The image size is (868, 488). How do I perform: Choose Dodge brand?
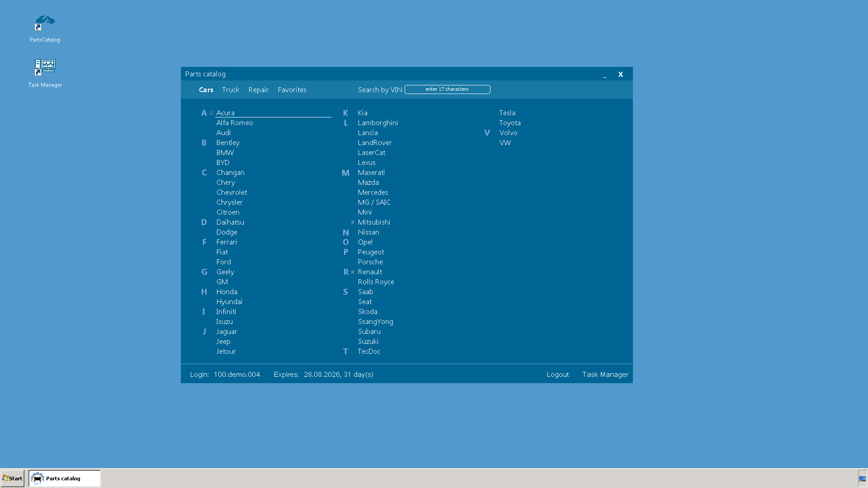227,232
